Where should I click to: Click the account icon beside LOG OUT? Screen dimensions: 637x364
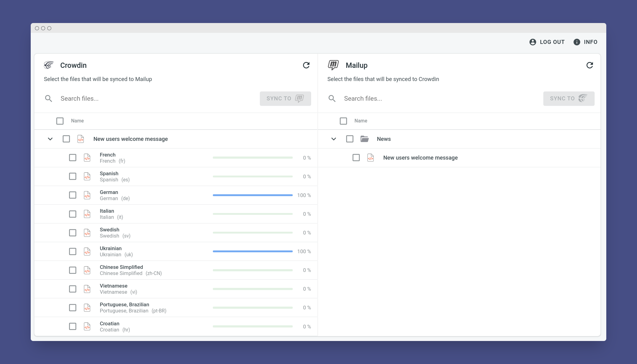[533, 42]
